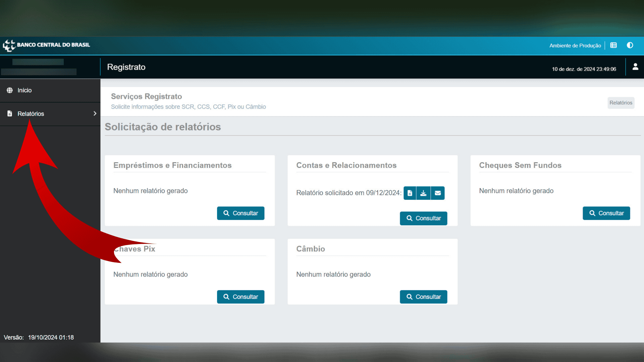View the Contas e Relacionamentos report document

pos(410,193)
